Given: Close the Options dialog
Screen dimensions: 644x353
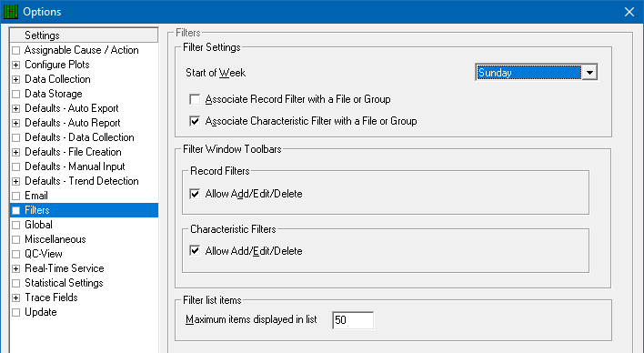Looking at the screenshot, I should tap(629, 12).
